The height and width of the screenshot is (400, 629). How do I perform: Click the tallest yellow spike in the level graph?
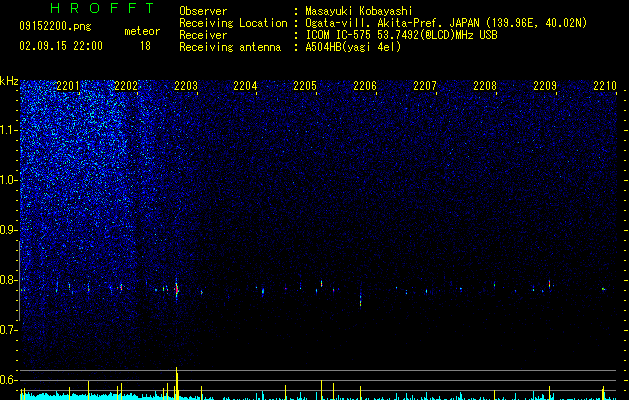click(x=177, y=383)
